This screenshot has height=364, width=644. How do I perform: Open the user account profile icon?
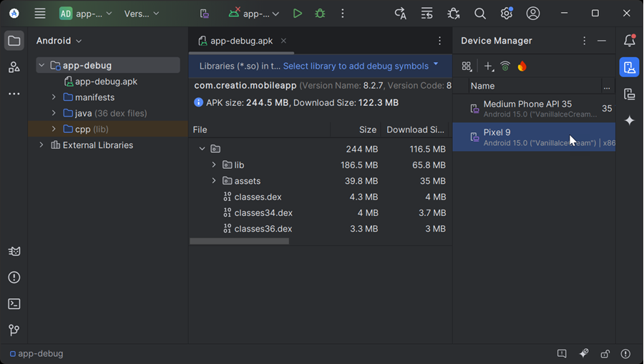pos(533,14)
